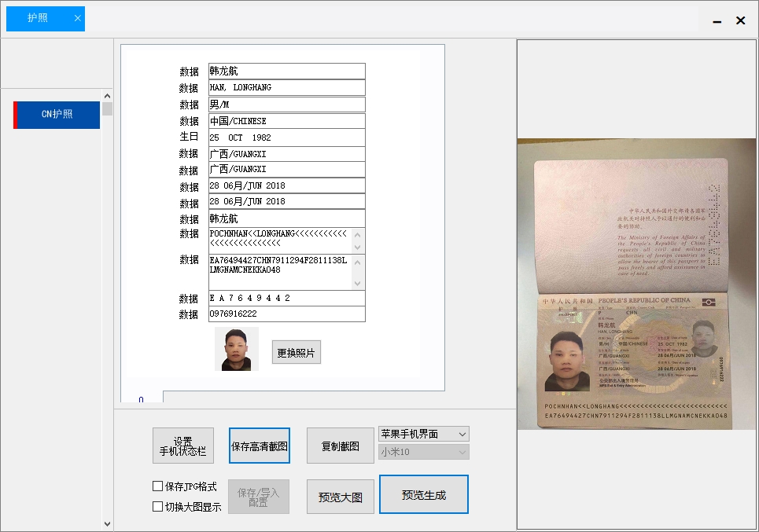This screenshot has width=759, height=532.
Task: Click the 预览生成 button
Action: click(x=423, y=494)
